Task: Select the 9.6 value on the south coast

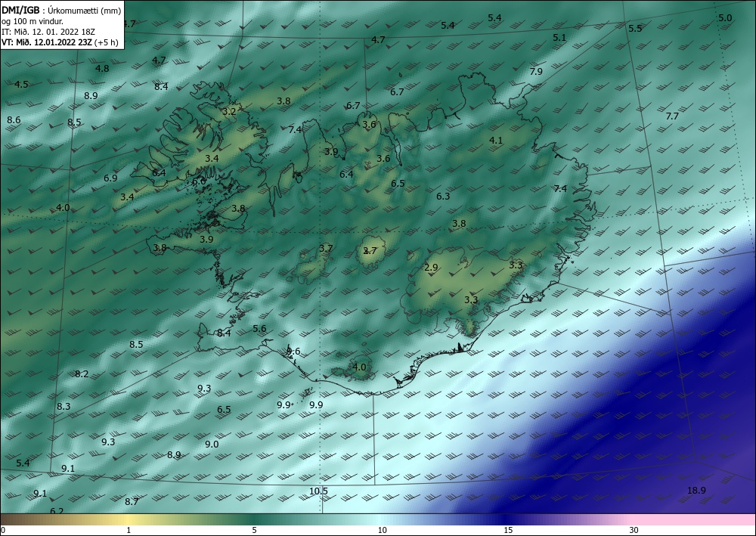Action: point(293,352)
